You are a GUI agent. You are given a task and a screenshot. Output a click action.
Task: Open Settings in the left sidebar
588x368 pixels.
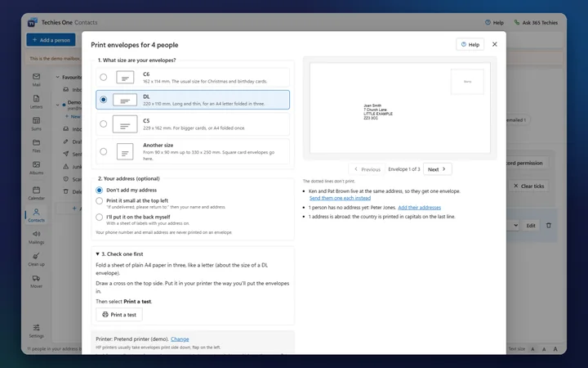(x=36, y=331)
